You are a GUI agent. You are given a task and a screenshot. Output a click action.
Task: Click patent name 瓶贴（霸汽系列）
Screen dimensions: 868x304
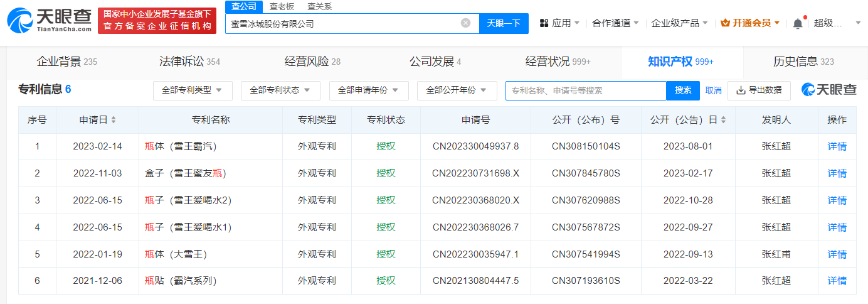pyautogui.click(x=180, y=281)
